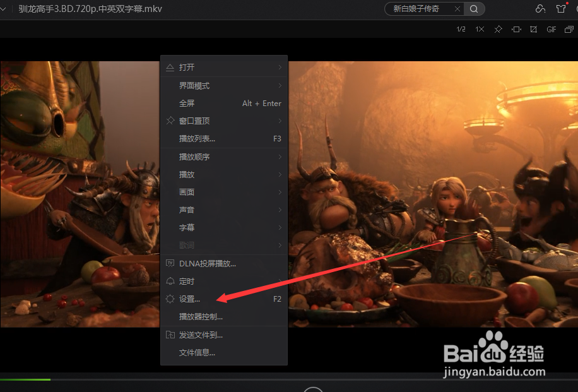Click the cloud playback icon

(x=541, y=9)
